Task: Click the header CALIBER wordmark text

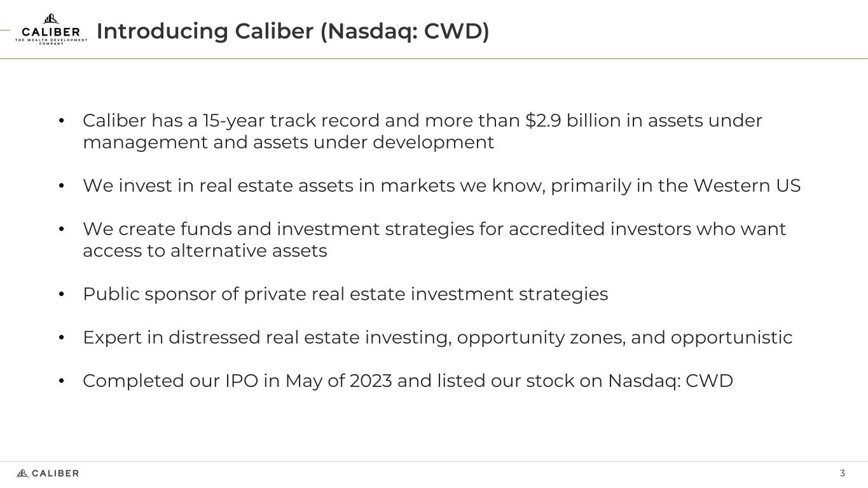Action: (51, 32)
